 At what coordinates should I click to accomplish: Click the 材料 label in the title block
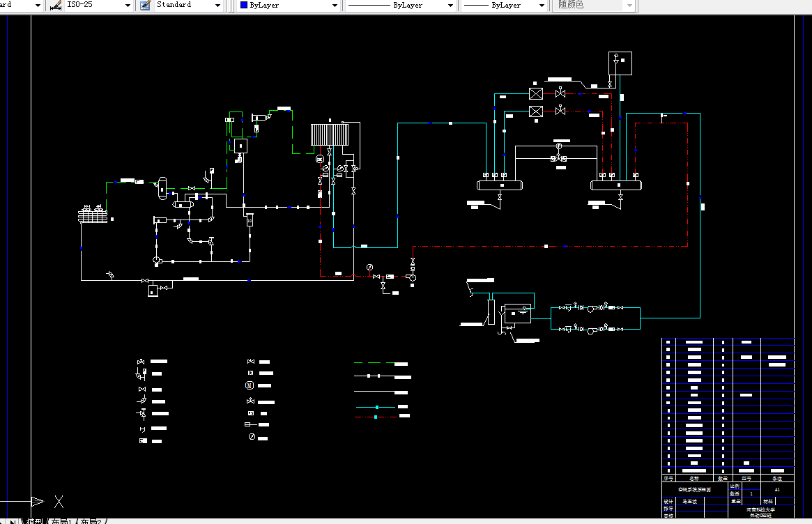point(768,501)
